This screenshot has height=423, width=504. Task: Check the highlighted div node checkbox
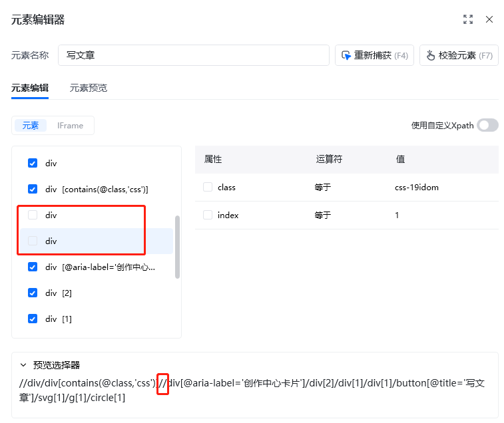pos(33,241)
